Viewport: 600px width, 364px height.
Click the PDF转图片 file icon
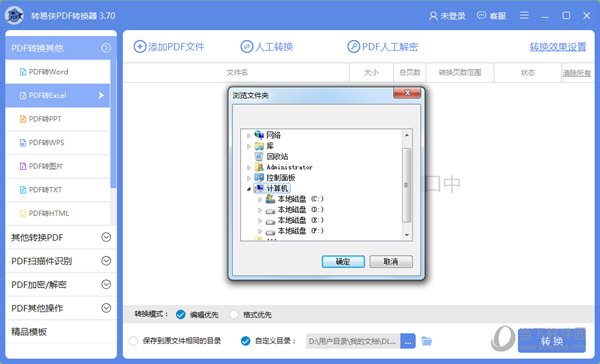click(x=23, y=166)
